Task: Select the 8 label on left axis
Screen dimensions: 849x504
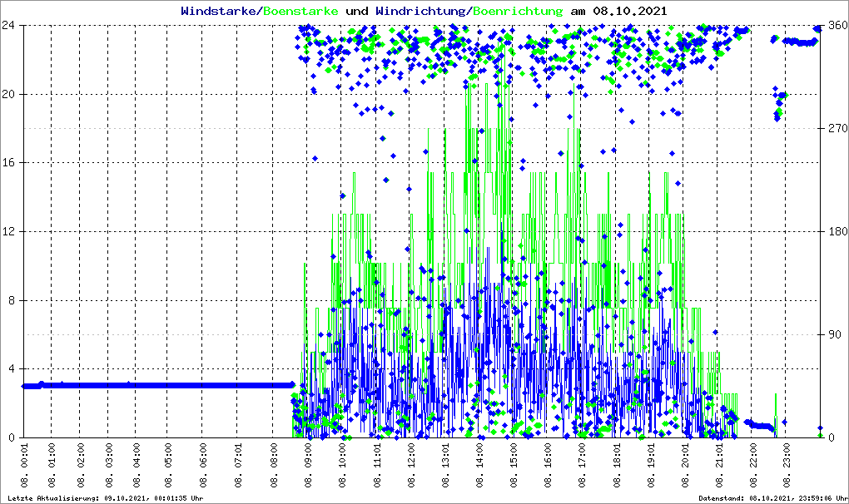Action: tap(15, 300)
